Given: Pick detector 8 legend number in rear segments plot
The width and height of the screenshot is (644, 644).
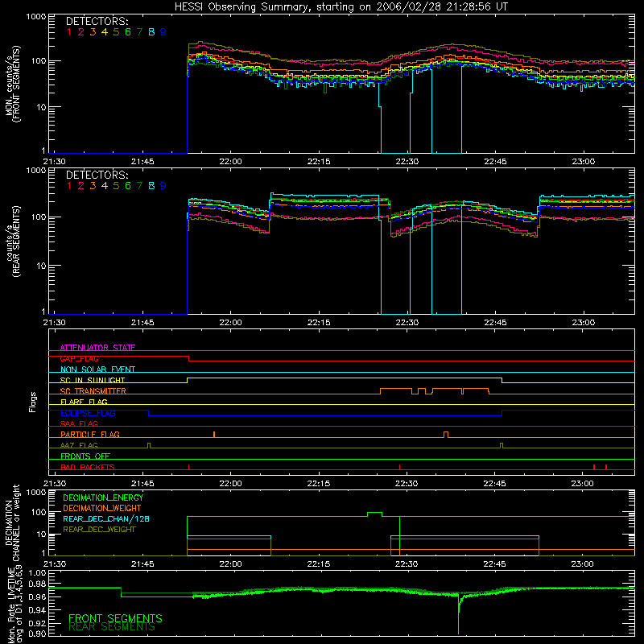Looking at the screenshot, I should coord(151,186).
